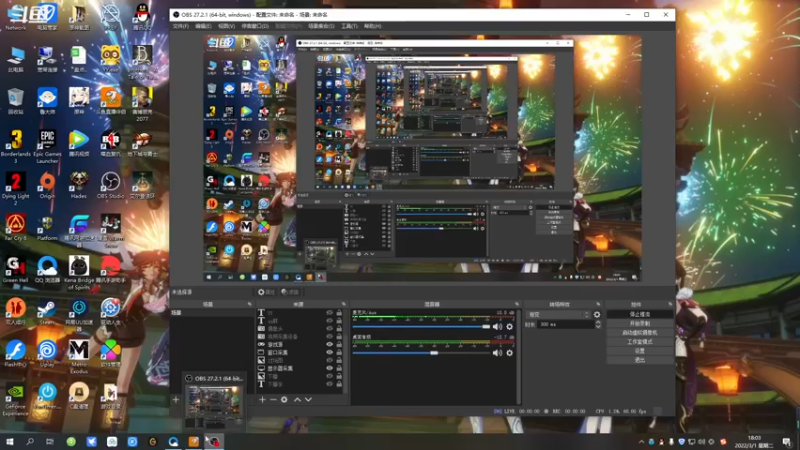The height and width of the screenshot is (450, 800).
Task: Toggle visibility eye of 窗口采集 source
Action: point(330,353)
